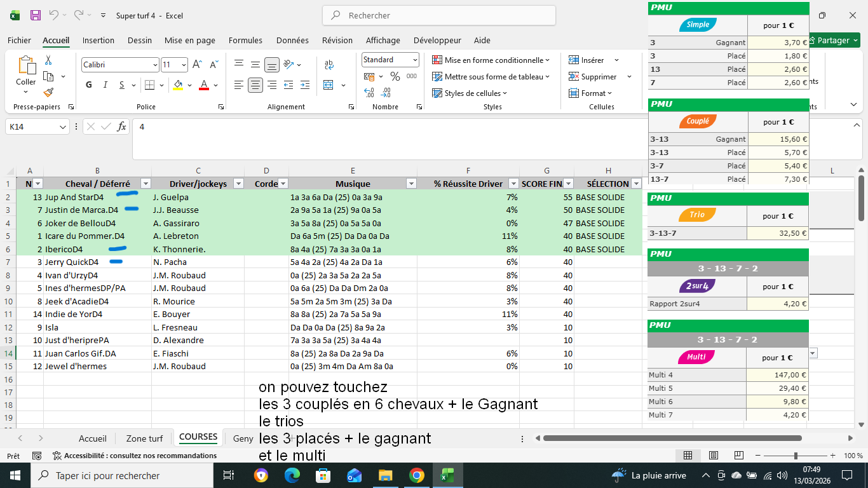
Task: Add a decimal place
Action: 369,93
